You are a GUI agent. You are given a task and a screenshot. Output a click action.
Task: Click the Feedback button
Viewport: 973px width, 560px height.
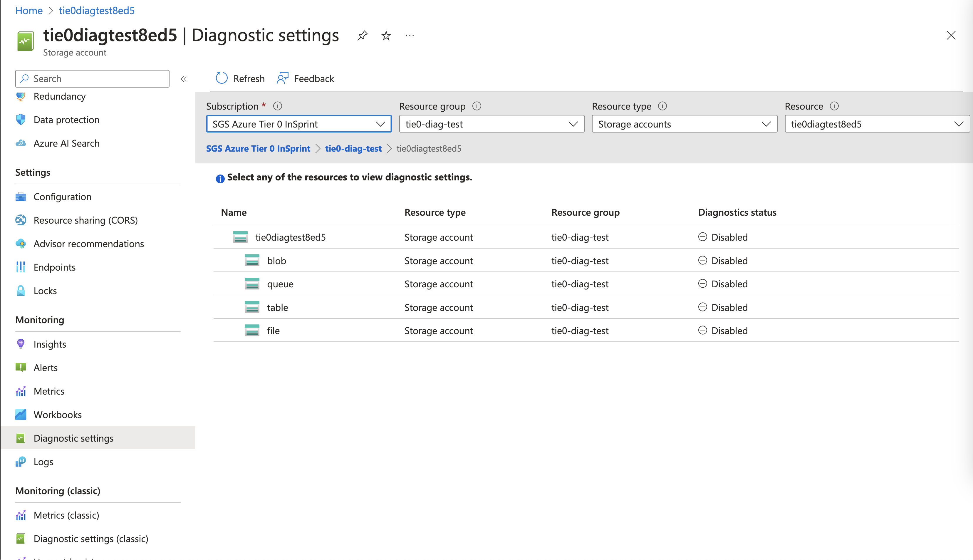[x=305, y=78]
